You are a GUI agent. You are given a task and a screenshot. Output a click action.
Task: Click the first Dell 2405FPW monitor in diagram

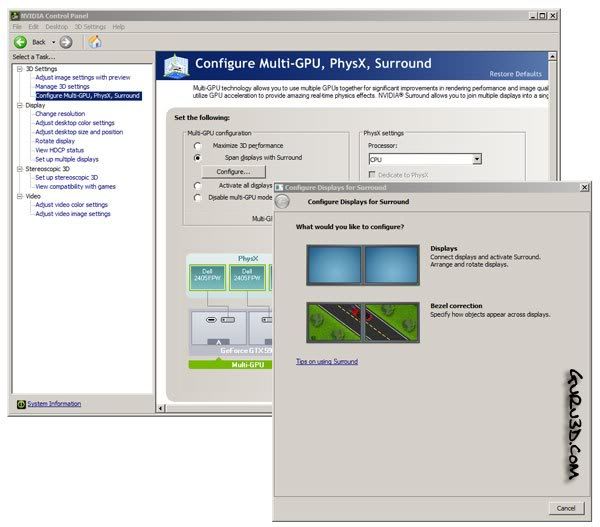click(x=207, y=277)
